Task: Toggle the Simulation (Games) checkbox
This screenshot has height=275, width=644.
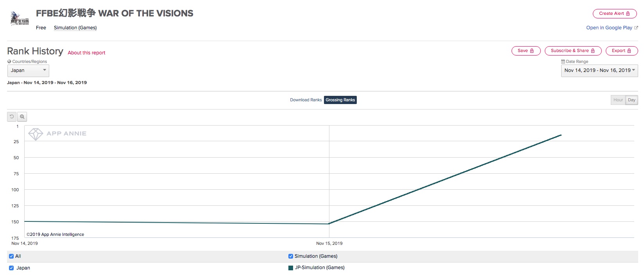Action: click(x=291, y=256)
